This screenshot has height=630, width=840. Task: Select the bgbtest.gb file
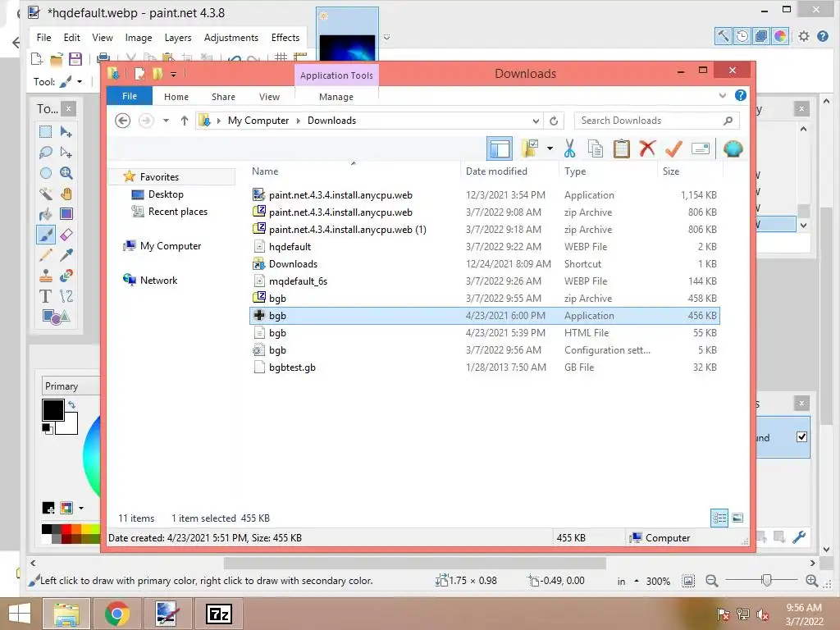(485, 367)
